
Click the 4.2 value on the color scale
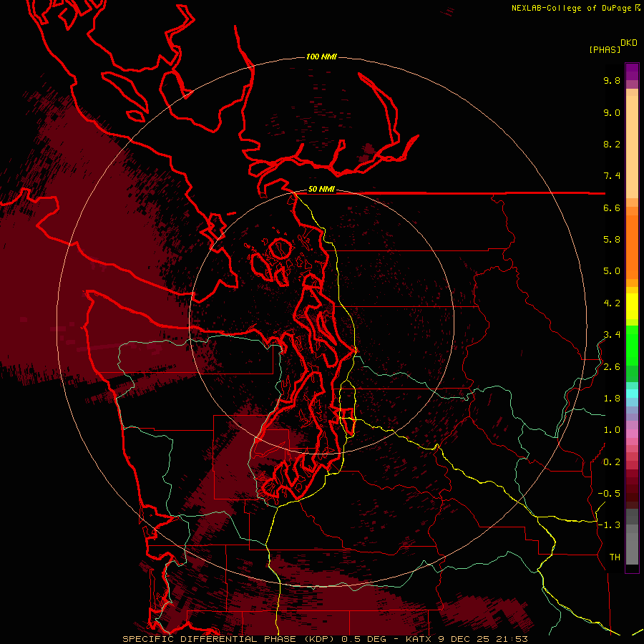(612, 303)
